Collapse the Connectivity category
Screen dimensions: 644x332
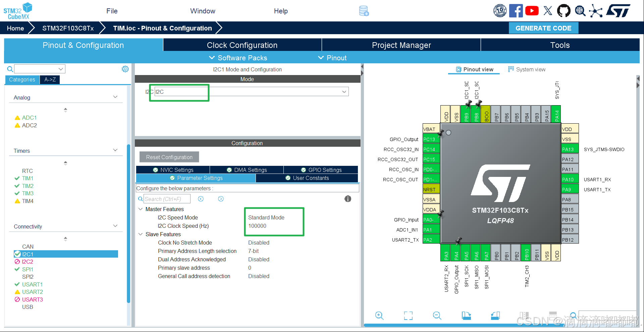115,226
